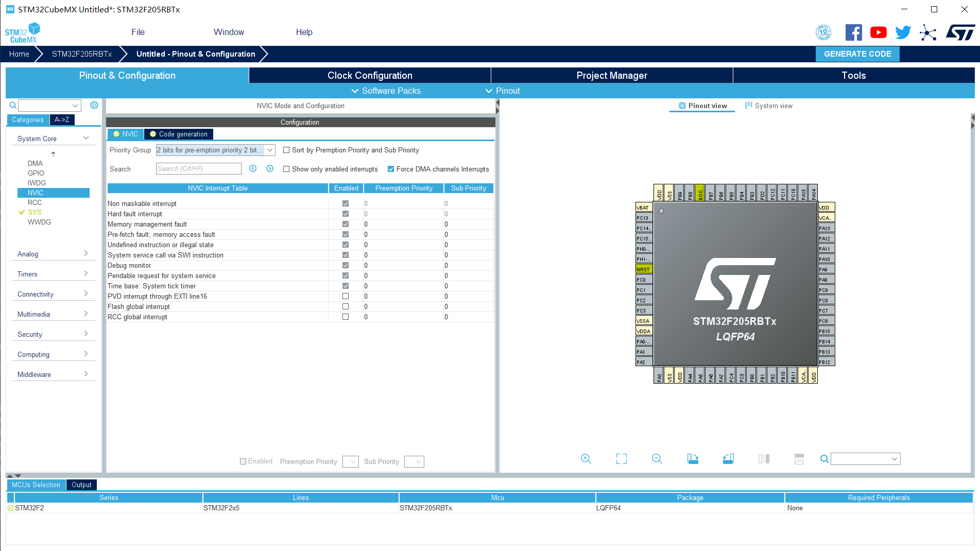Image resolution: width=980 pixels, height=551 pixels.
Task: Select RCC in System Core list
Action: coord(35,202)
